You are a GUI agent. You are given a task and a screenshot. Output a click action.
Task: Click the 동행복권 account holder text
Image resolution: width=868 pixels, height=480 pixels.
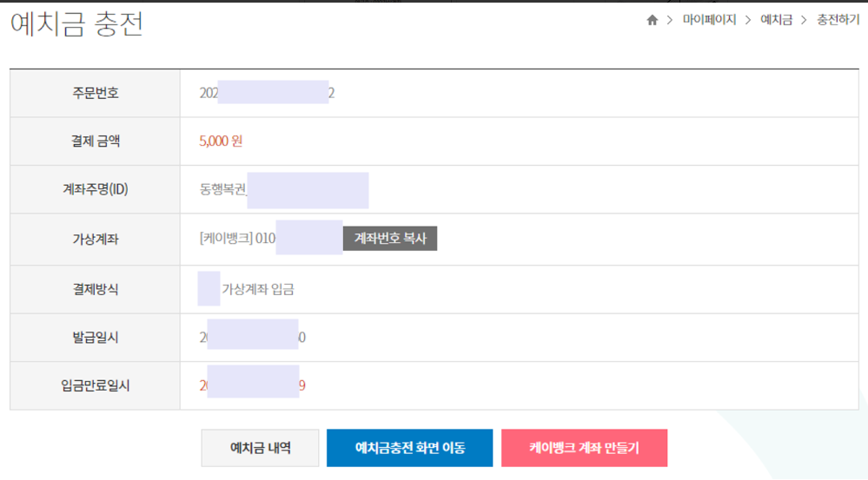click(222, 189)
